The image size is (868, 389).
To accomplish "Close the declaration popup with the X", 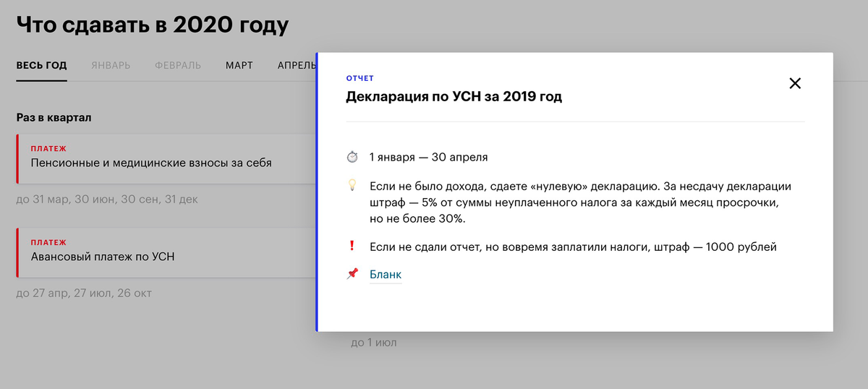I will (795, 83).
